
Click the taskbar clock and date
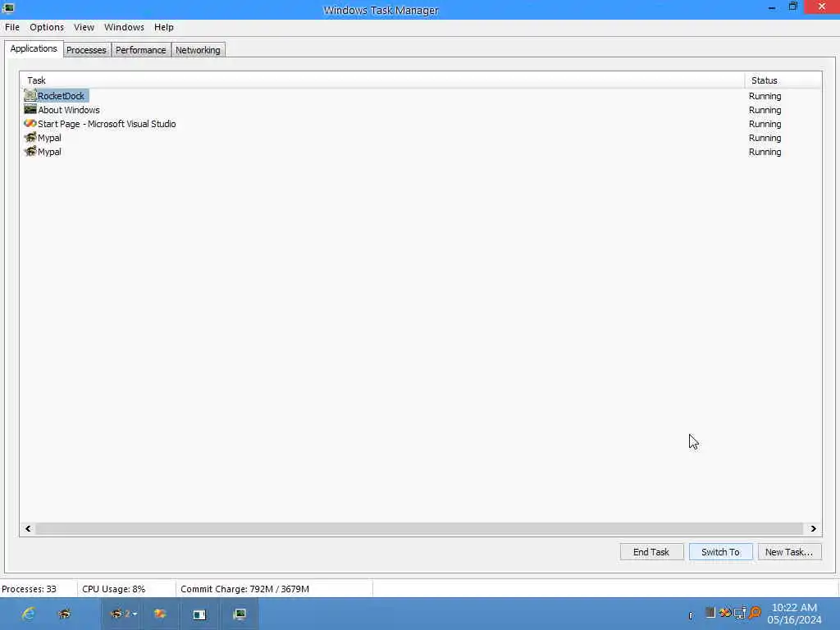click(x=794, y=614)
